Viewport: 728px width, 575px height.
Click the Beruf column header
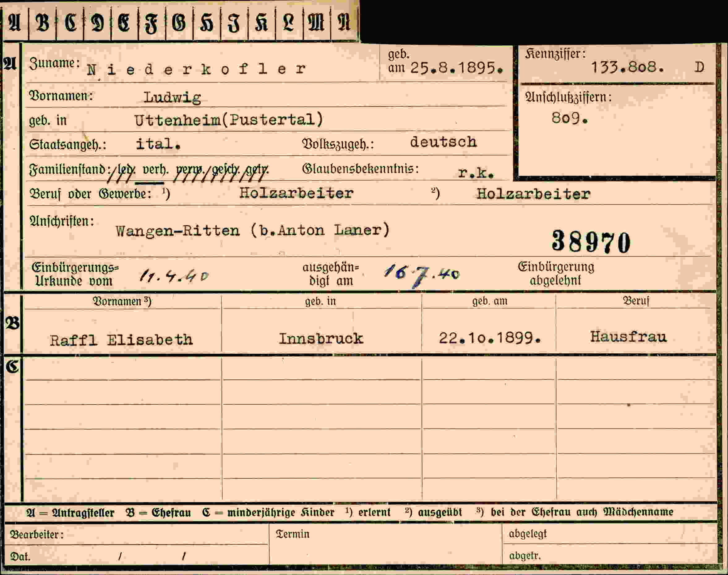[636, 300]
